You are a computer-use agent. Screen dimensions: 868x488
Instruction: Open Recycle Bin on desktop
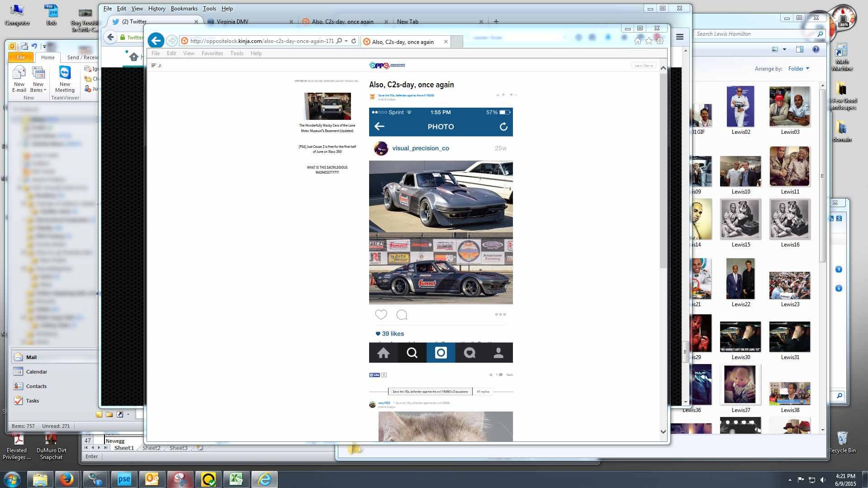(x=842, y=442)
